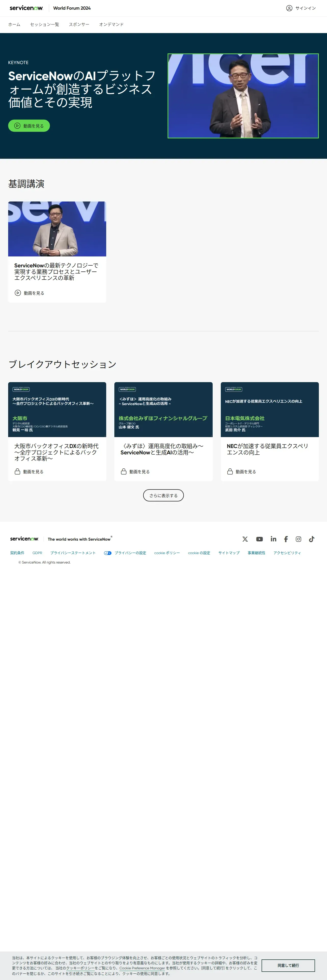Click the user account sign-in icon
The width and height of the screenshot is (327, 980).
tap(289, 8)
